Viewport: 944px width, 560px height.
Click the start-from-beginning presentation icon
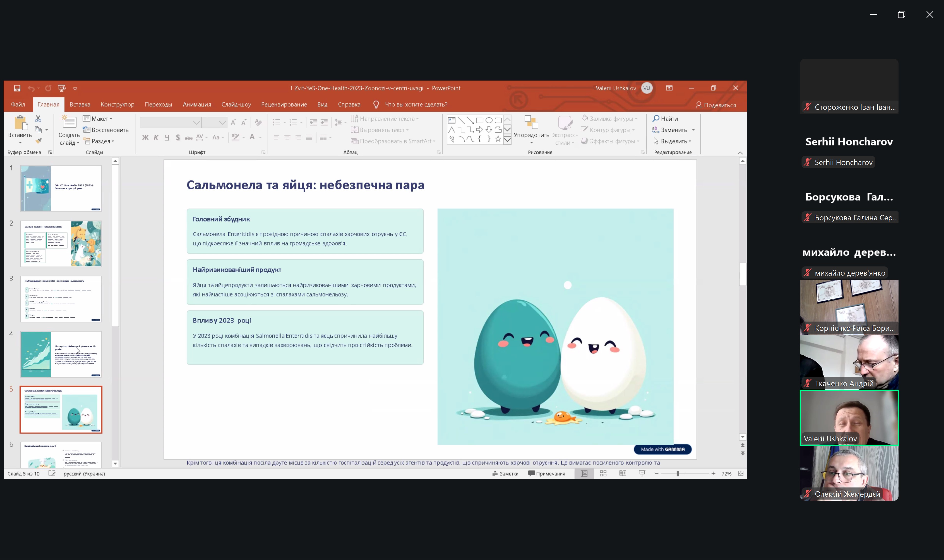(x=61, y=88)
